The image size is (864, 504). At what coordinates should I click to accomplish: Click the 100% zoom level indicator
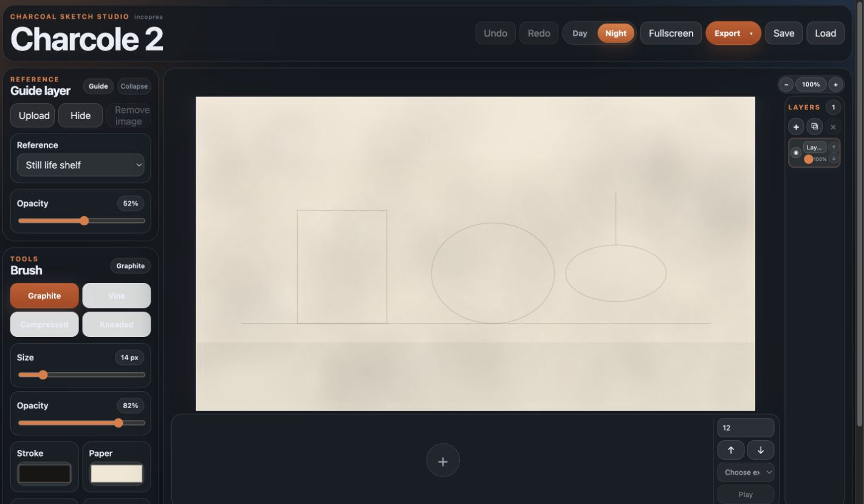pyautogui.click(x=811, y=84)
